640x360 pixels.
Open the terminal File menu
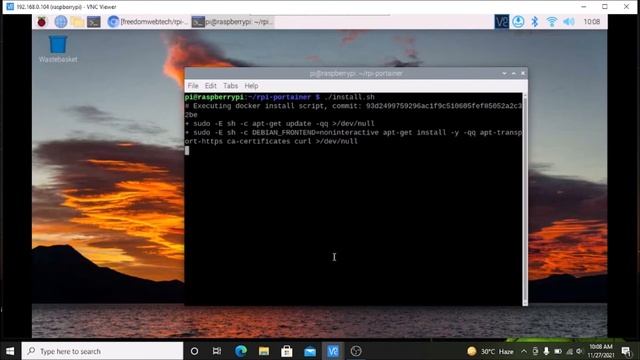(193, 86)
